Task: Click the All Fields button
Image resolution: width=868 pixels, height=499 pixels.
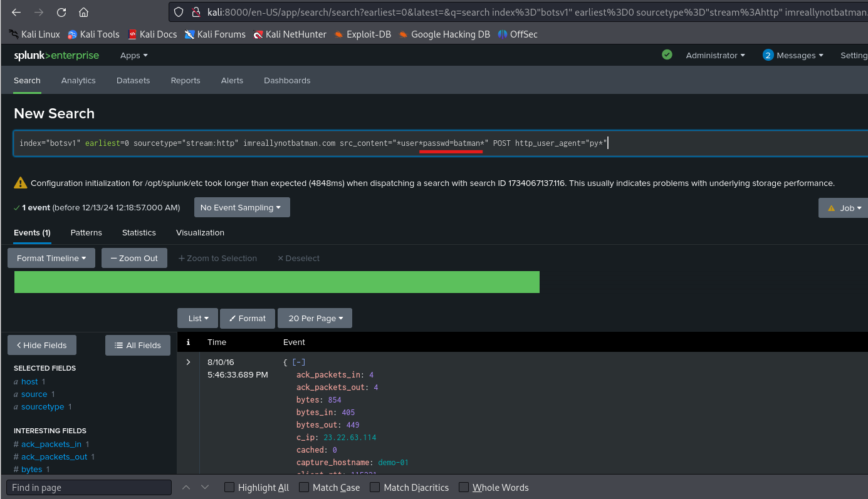Action: 138,345
